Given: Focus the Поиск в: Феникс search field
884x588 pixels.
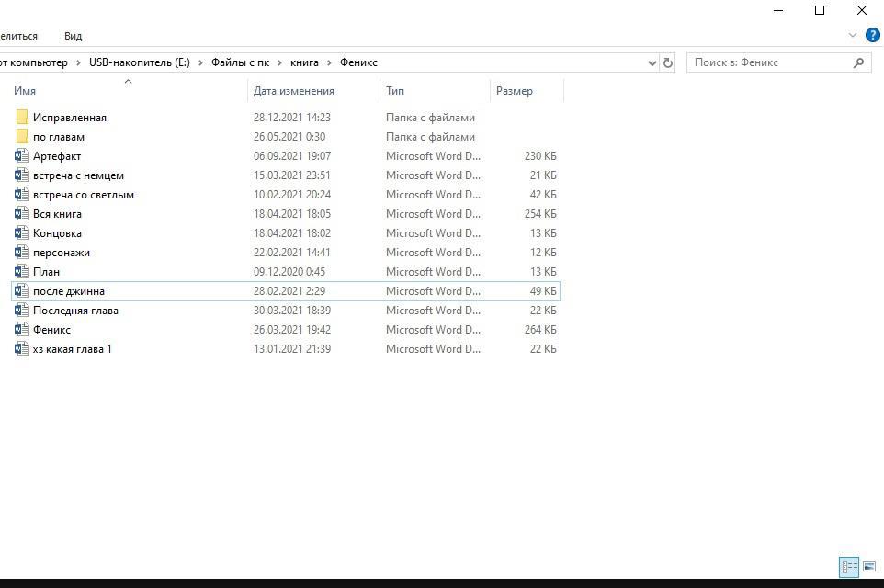Looking at the screenshot, I should coord(767,62).
